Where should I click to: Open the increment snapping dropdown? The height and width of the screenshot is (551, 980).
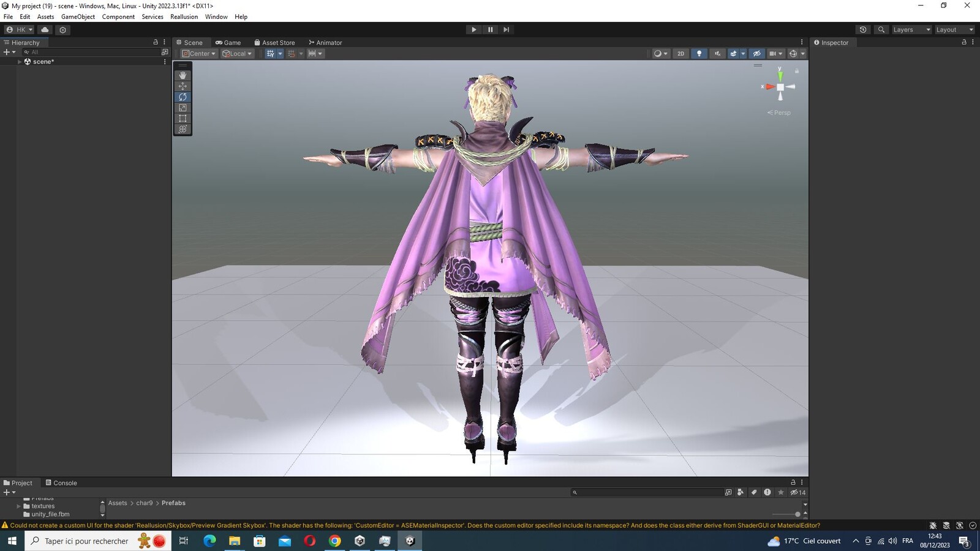click(x=316, y=53)
